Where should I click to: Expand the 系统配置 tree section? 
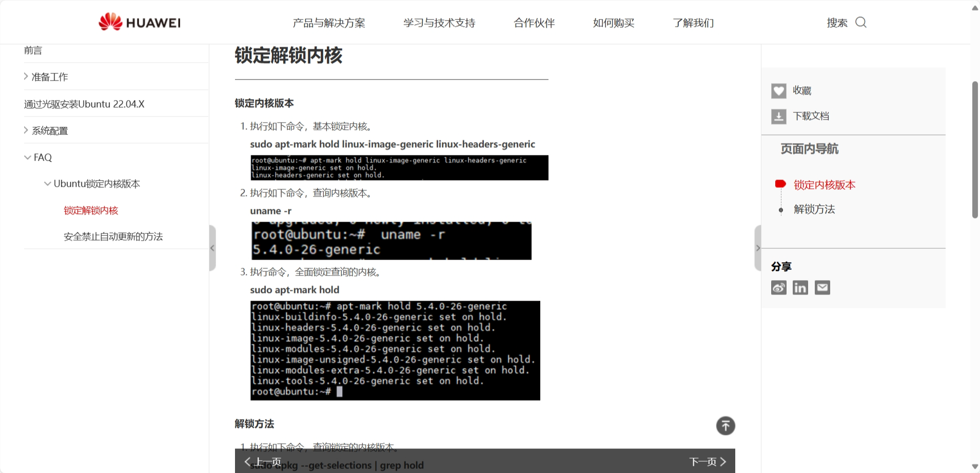pos(26,130)
